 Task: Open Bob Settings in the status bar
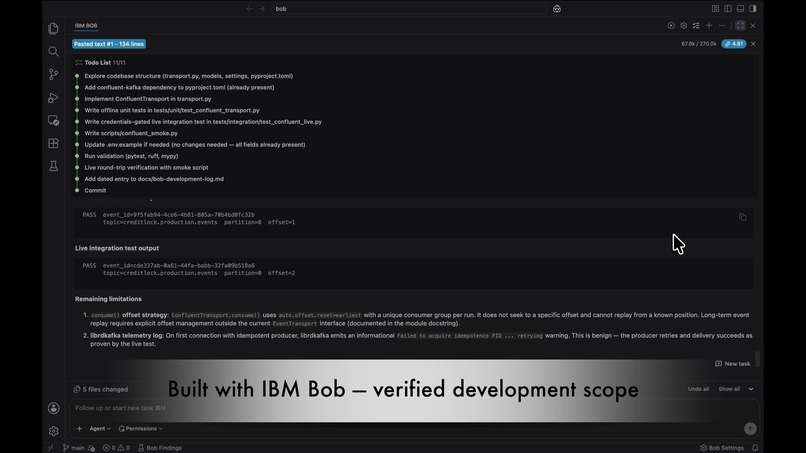[x=722, y=448]
